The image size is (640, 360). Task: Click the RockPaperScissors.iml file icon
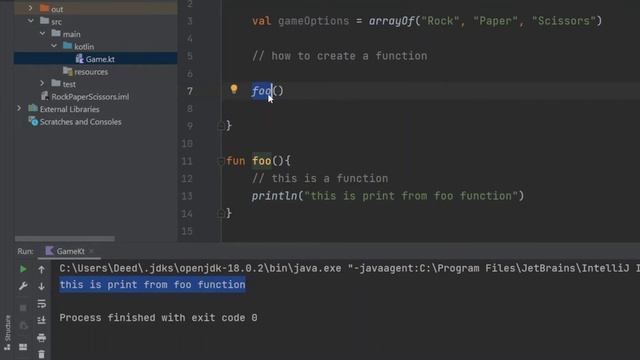pos(44,96)
